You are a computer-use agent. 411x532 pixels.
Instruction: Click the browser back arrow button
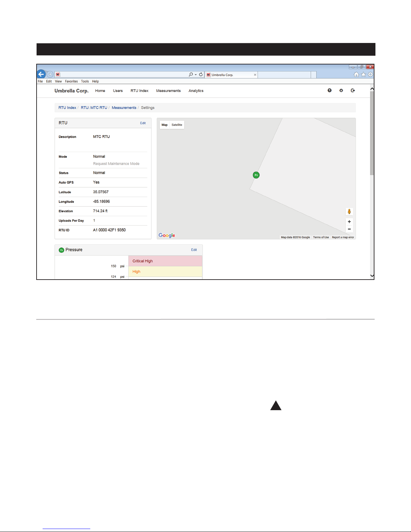[41, 75]
